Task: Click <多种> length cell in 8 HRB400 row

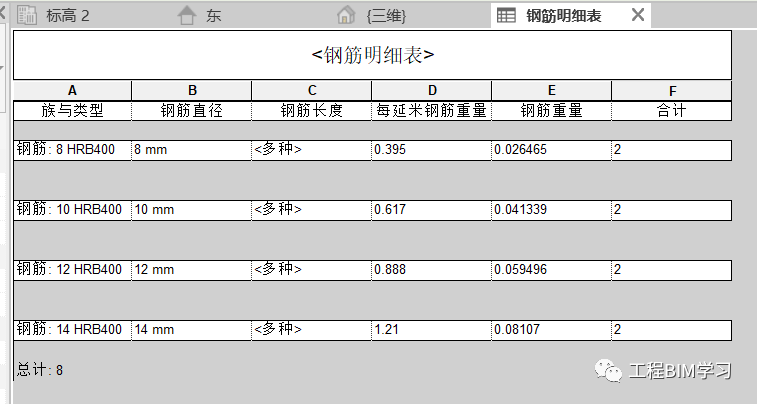Action: click(311, 150)
